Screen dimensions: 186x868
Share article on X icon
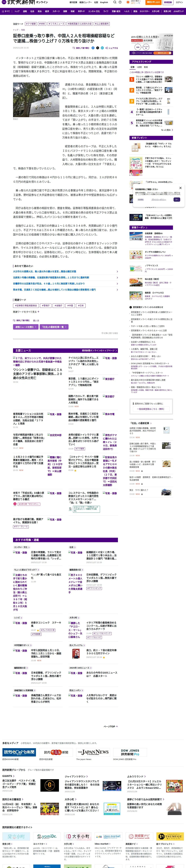pyautogui.click(x=97, y=48)
